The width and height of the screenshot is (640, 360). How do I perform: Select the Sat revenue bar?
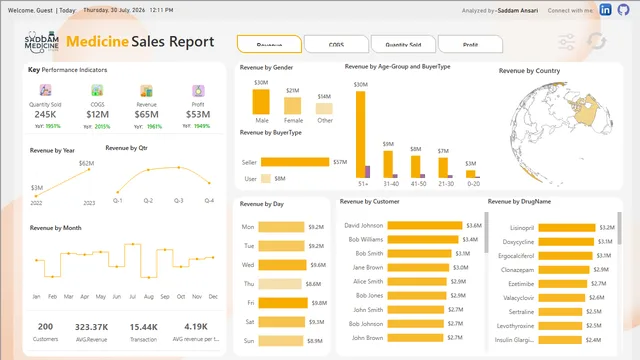click(282, 322)
